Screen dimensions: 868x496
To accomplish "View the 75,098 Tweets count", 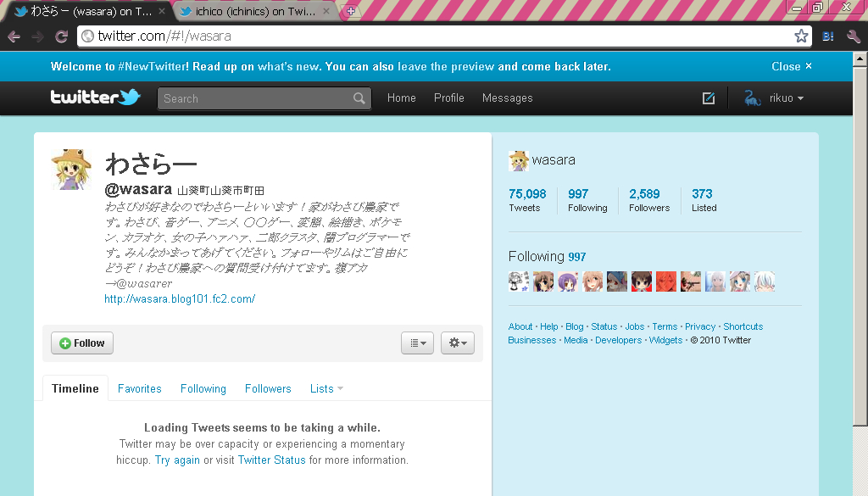I will (x=527, y=200).
